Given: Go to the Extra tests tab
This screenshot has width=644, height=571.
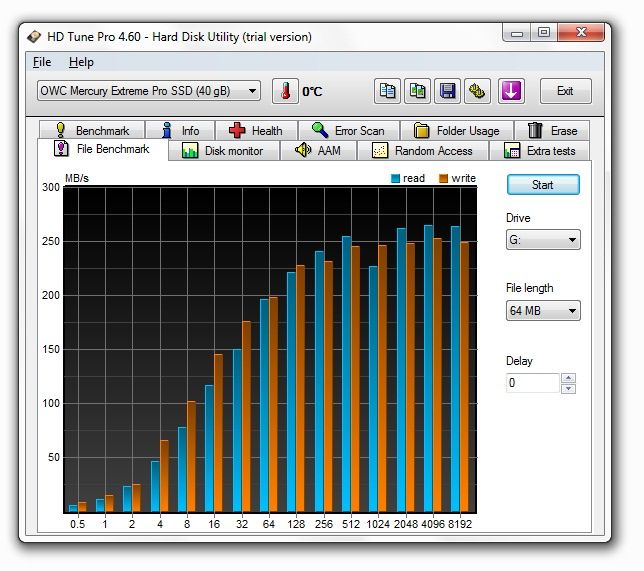Looking at the screenshot, I should coord(540,150).
